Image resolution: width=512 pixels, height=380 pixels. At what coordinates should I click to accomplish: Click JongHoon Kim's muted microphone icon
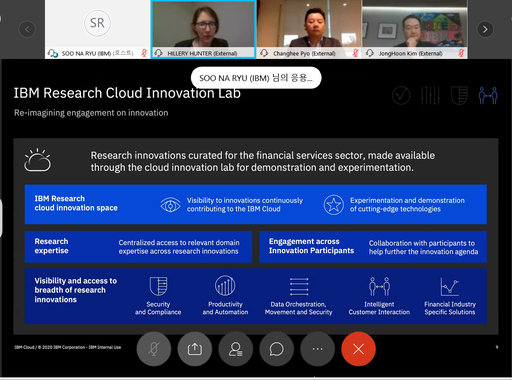461,53
